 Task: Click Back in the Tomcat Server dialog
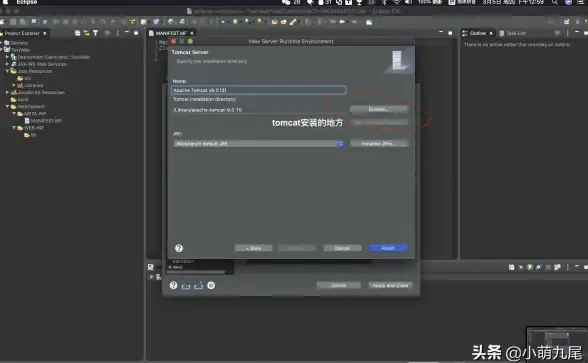pyautogui.click(x=254, y=248)
